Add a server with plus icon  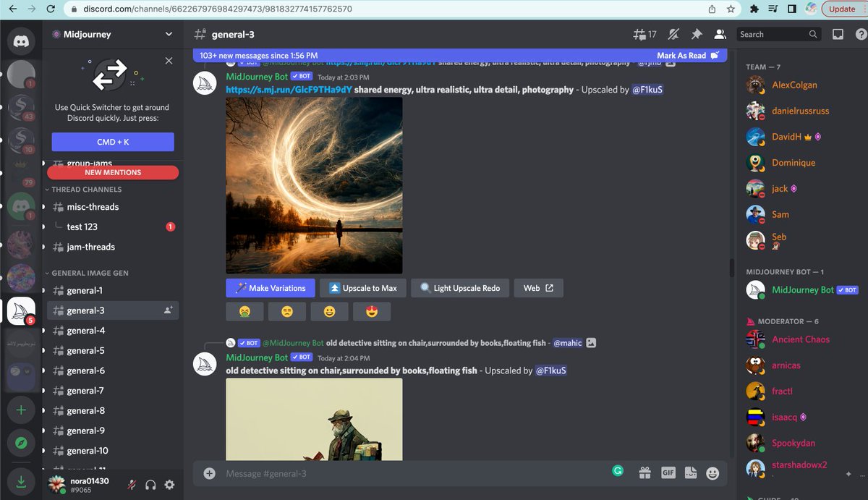point(21,410)
